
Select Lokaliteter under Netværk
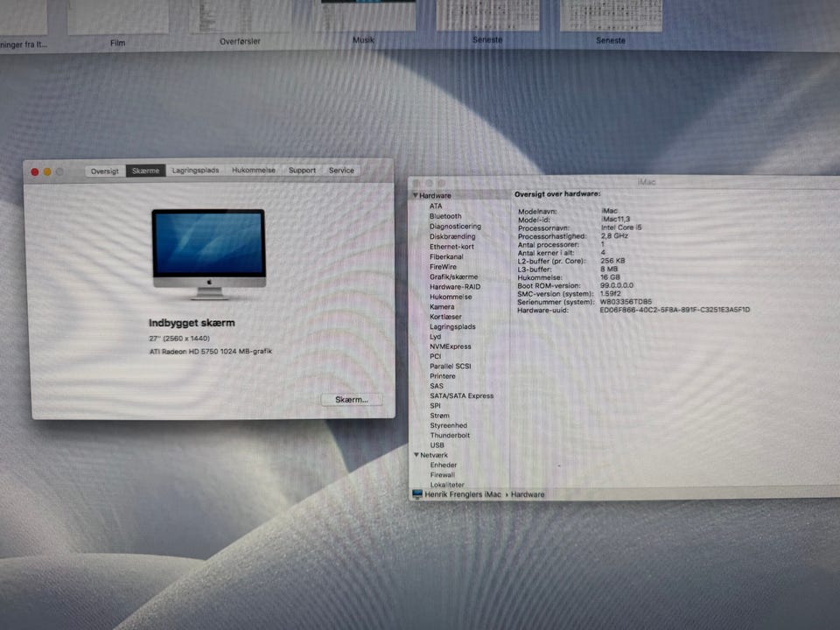(447, 485)
